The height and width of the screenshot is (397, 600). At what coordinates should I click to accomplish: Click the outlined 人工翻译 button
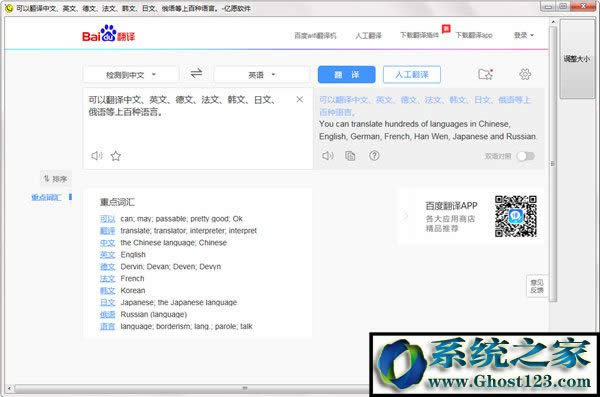(x=412, y=75)
